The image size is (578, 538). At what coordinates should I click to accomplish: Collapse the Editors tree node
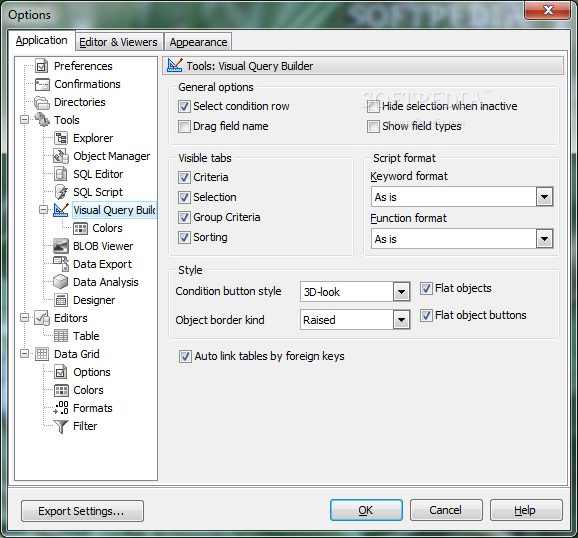click(x=24, y=318)
